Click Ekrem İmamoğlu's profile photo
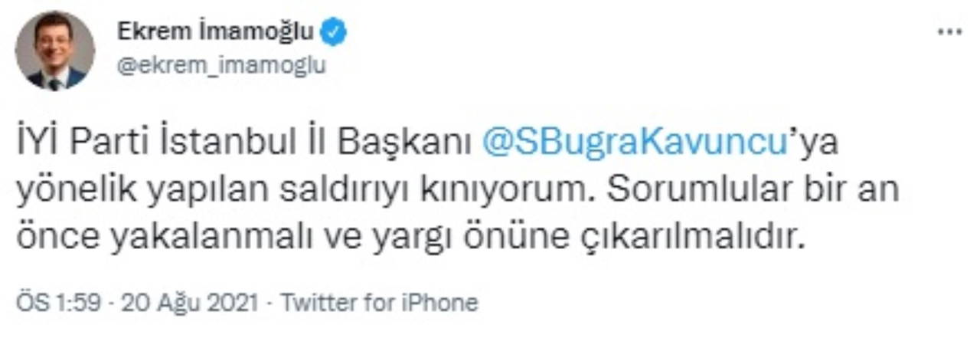This screenshot has height=348, width=980. point(54,50)
